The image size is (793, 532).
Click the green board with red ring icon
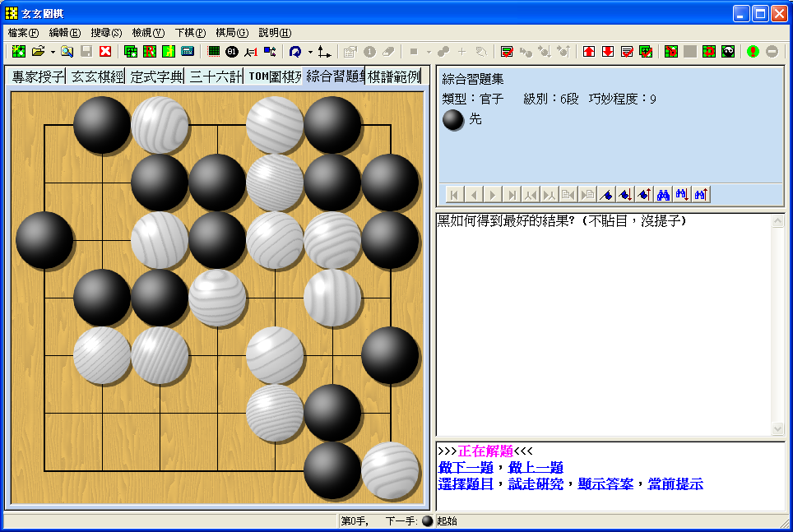tap(709, 52)
